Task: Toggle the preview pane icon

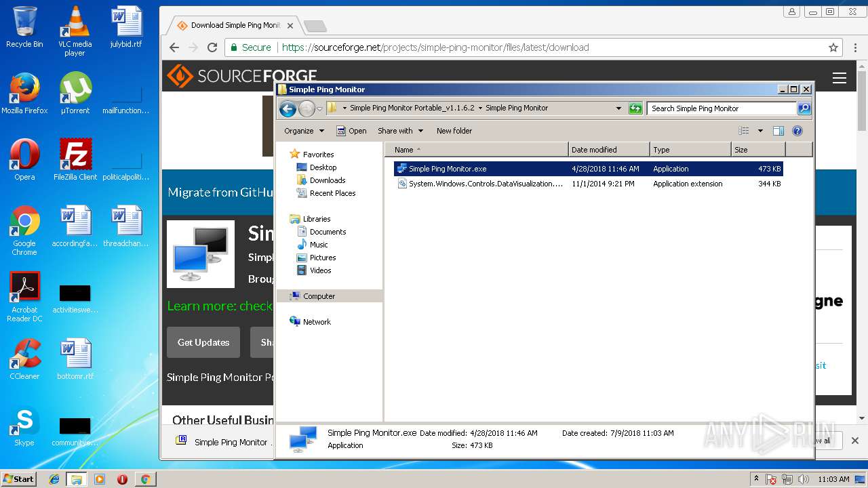Action: pyautogui.click(x=778, y=131)
